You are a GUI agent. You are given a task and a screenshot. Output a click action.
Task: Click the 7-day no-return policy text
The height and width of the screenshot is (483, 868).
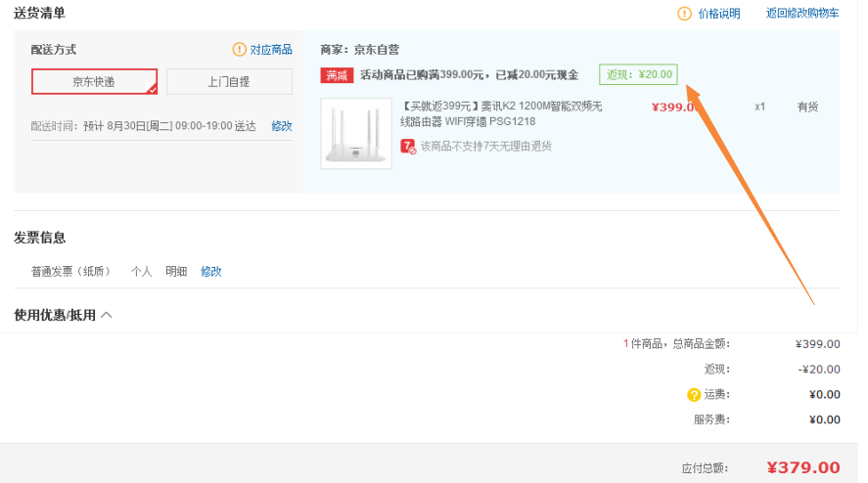pos(485,146)
